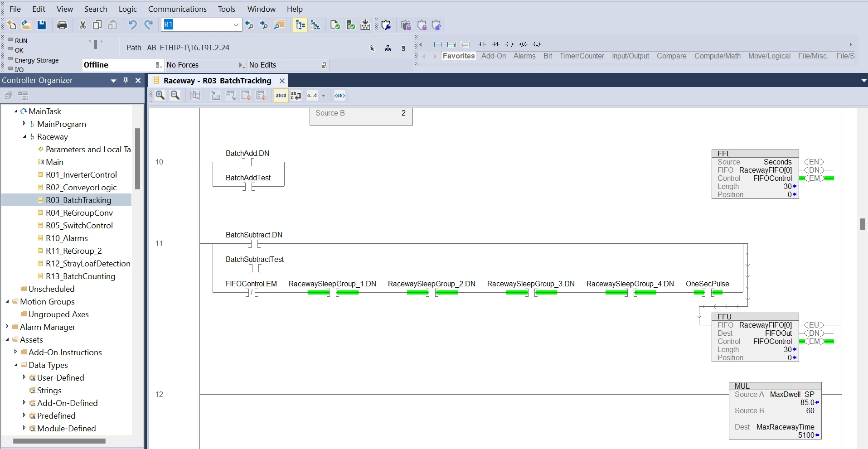868x449 pixels.
Task: Expand the MainProgram node
Action: [24, 123]
